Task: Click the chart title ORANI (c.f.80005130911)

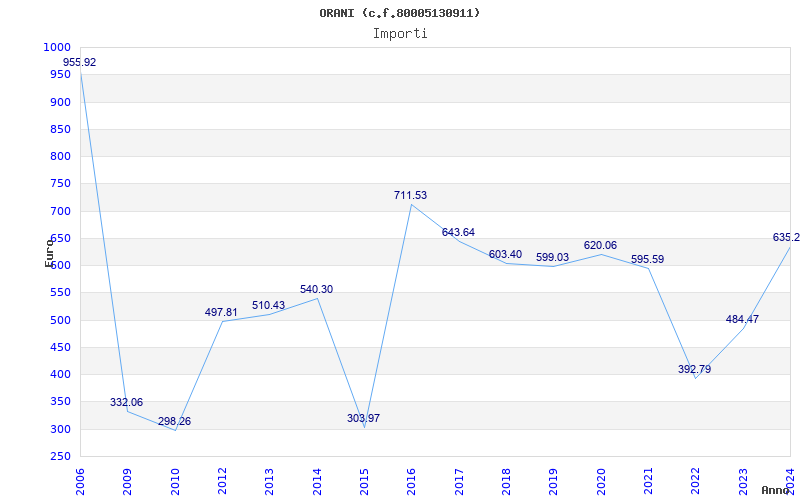Action: point(399,13)
